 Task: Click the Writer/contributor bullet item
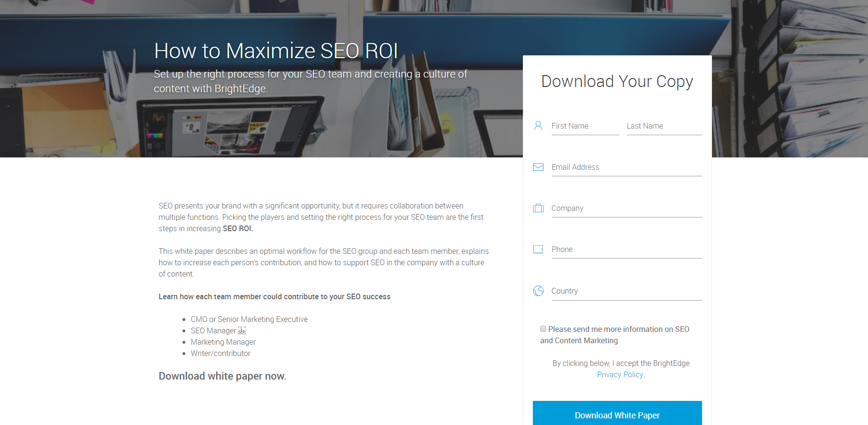tap(220, 353)
